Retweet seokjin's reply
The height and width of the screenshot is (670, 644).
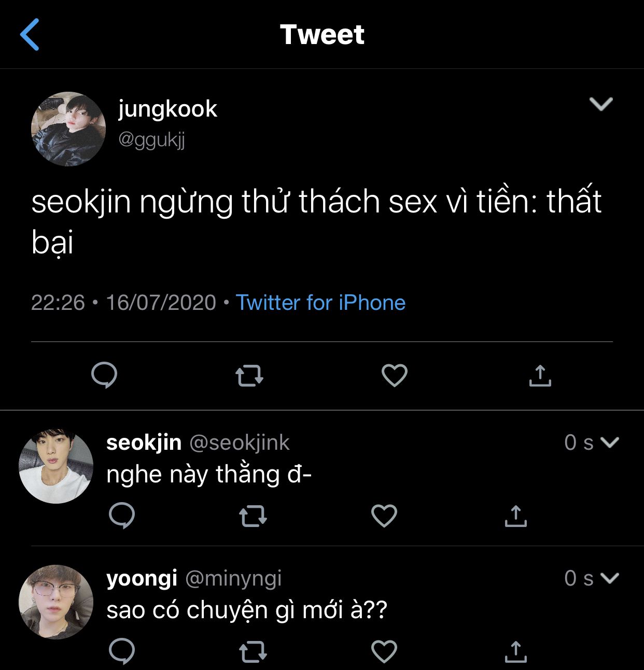(253, 516)
